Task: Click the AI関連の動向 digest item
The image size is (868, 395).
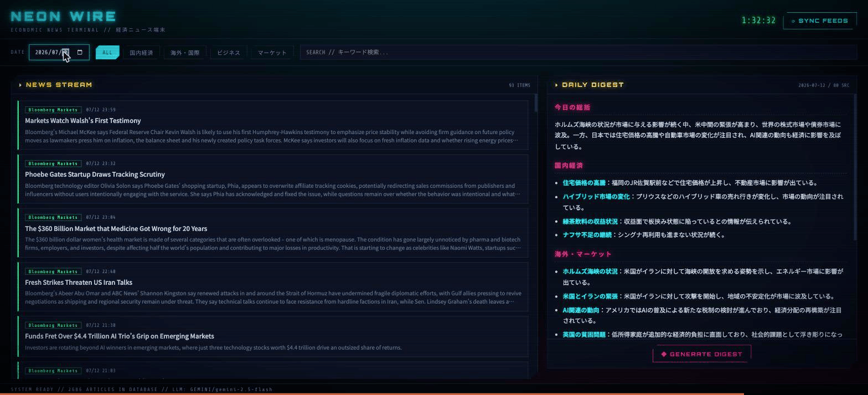Action: [581, 310]
